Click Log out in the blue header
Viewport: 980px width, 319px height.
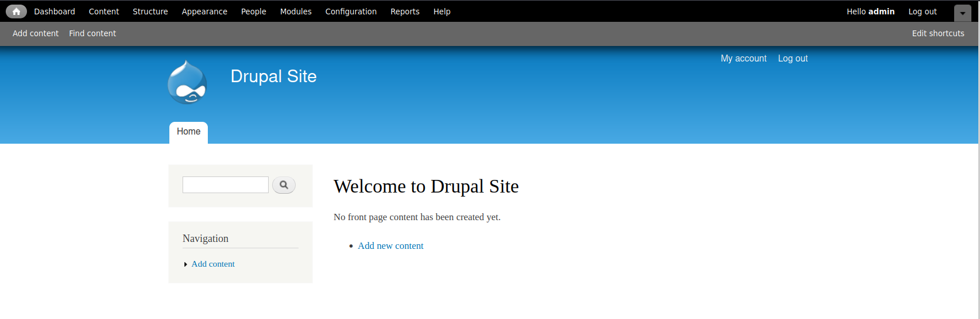point(793,59)
